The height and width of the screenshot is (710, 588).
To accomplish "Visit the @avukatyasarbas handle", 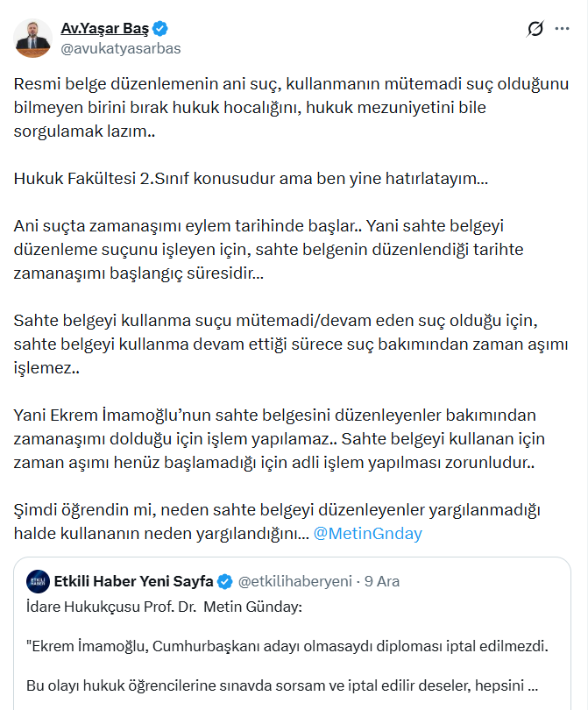I will coord(120,48).
